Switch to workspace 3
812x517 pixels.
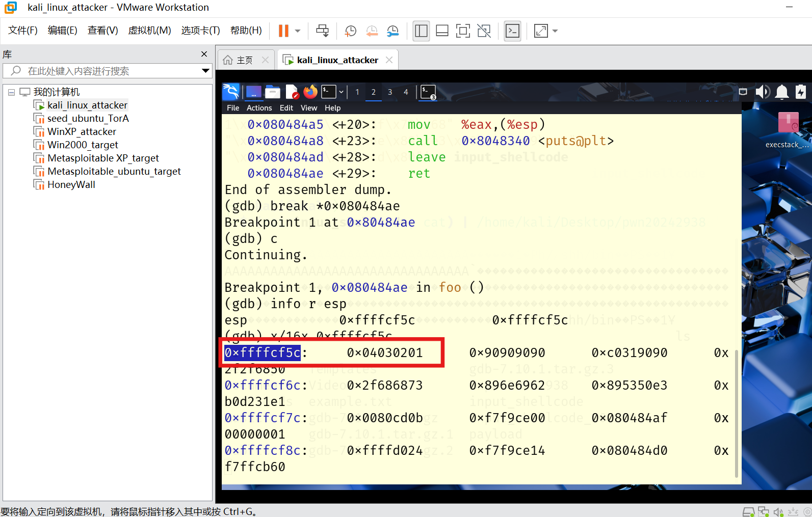coord(390,92)
